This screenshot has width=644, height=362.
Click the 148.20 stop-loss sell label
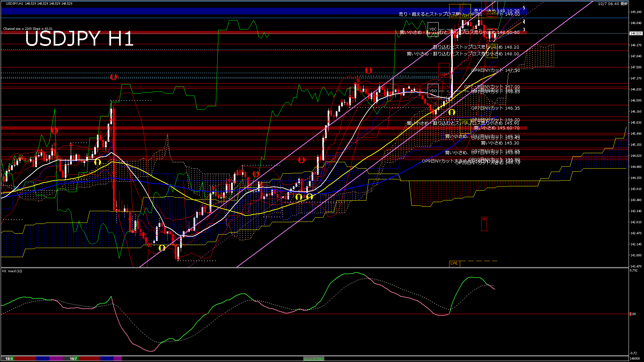(x=476, y=47)
